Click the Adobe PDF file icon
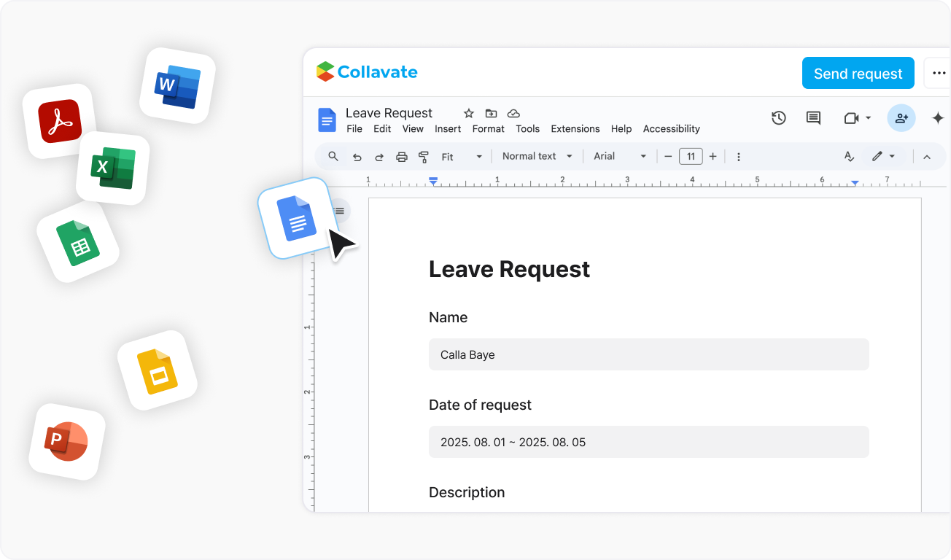The height and width of the screenshot is (560, 951). (60, 121)
